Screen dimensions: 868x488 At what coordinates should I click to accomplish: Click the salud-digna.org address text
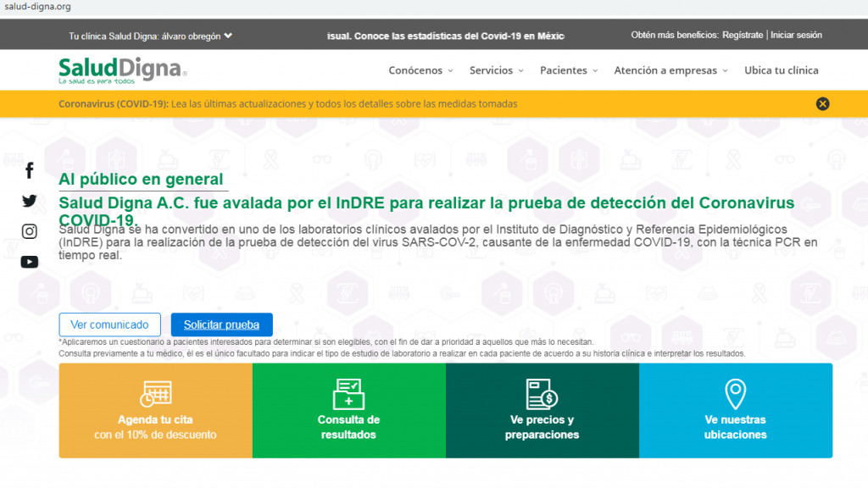(37, 7)
